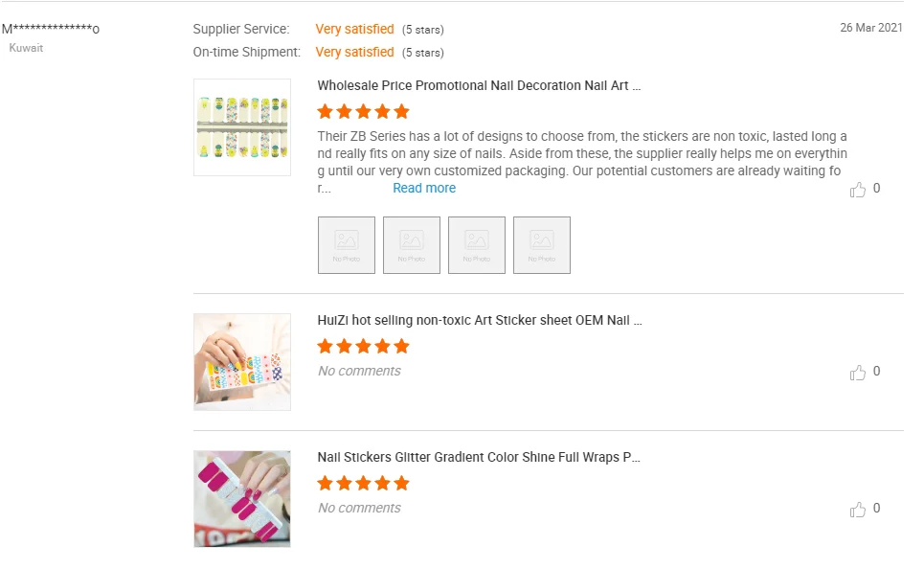This screenshot has height=569, width=924.
Task: Click yellow nail decoration product thumbnail
Action: 242,127
